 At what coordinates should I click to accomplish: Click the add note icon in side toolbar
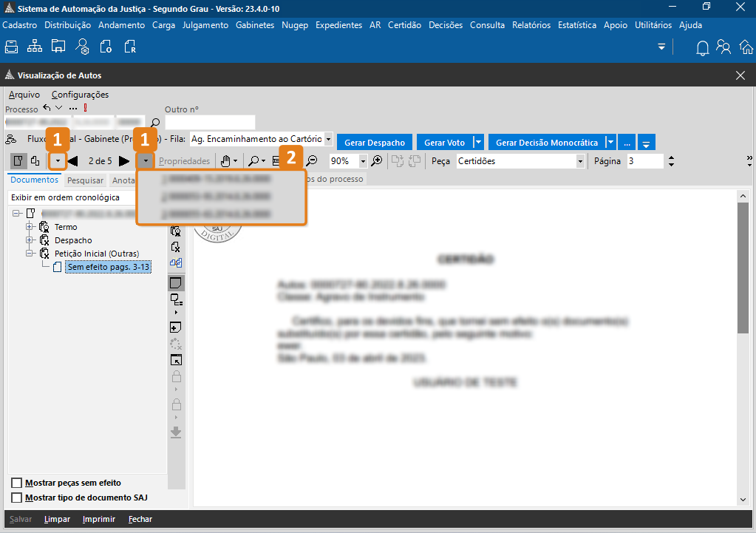176,327
